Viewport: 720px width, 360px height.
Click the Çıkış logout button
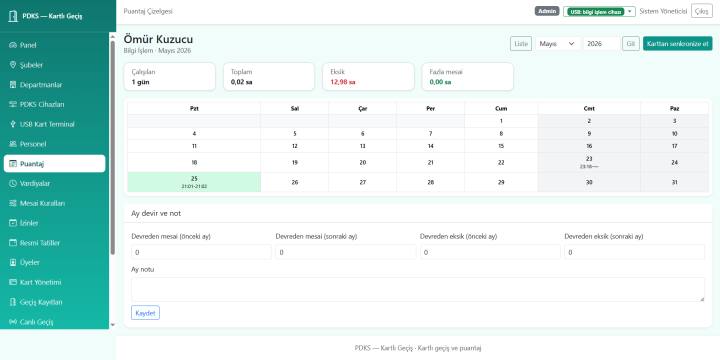702,11
